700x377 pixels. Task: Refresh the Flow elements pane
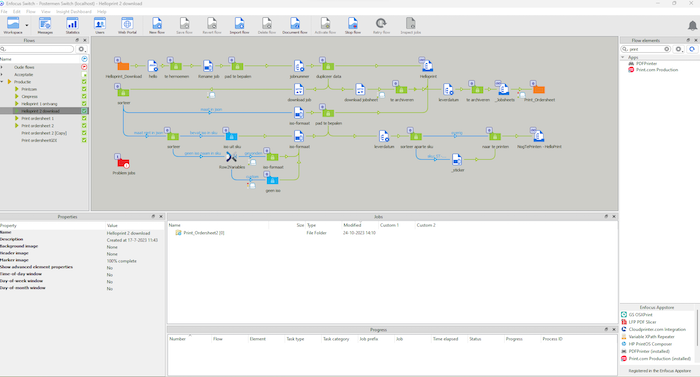692,49
